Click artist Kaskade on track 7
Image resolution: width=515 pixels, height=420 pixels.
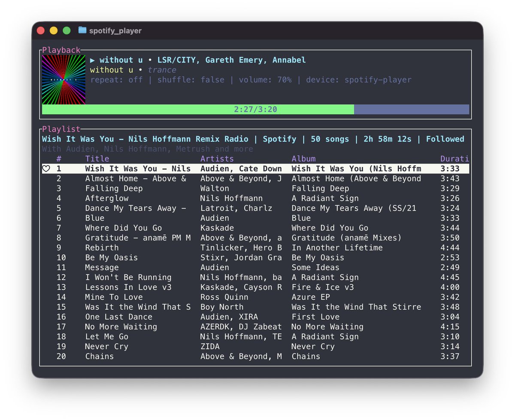217,228
